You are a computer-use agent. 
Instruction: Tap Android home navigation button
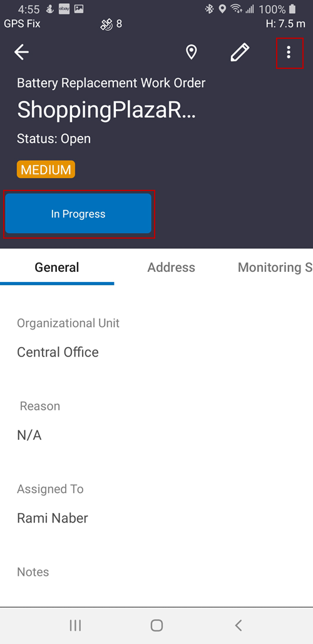pyautogui.click(x=156, y=625)
